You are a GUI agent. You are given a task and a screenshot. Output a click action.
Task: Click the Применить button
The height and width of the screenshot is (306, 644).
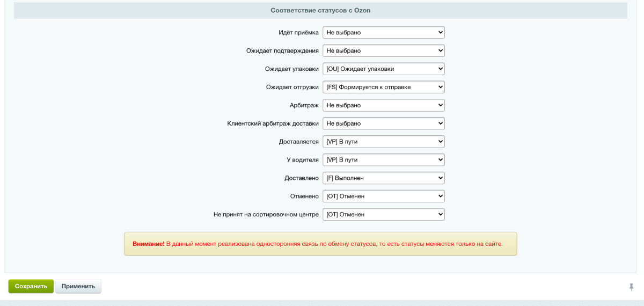point(78,286)
